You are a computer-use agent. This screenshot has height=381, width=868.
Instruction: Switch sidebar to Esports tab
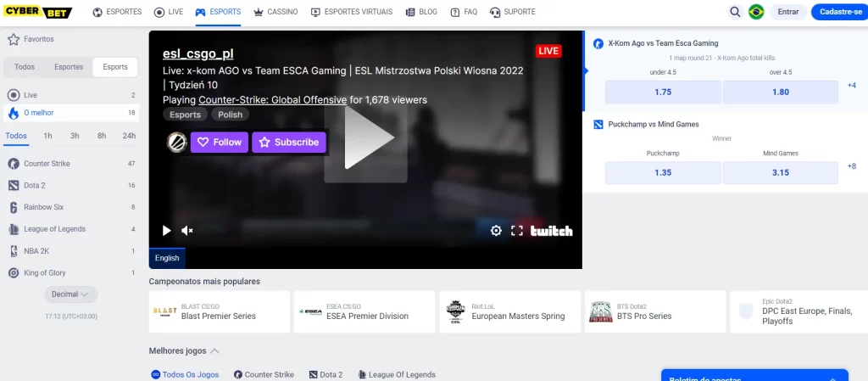point(115,67)
